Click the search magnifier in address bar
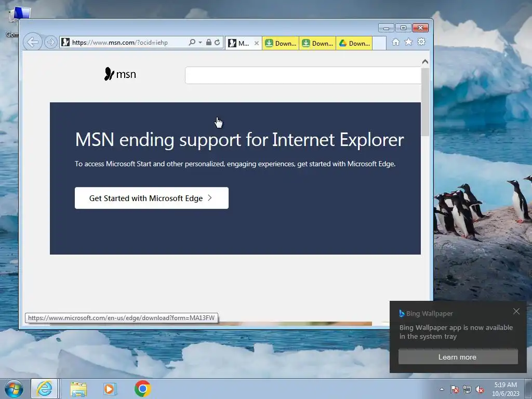 pos(192,43)
